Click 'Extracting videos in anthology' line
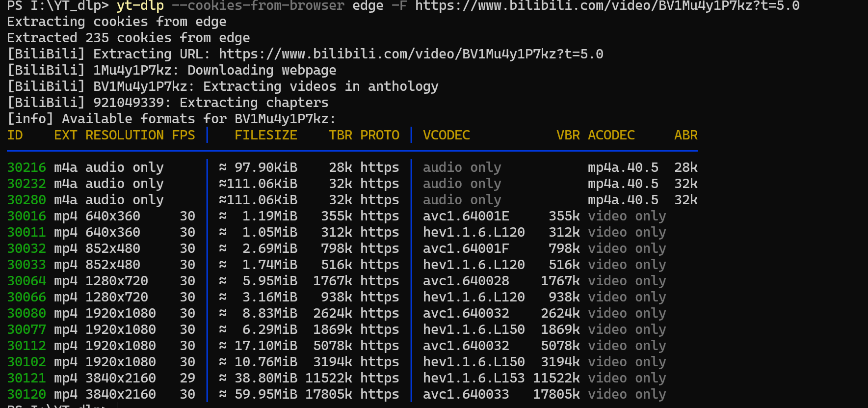868x408 pixels. coord(321,86)
